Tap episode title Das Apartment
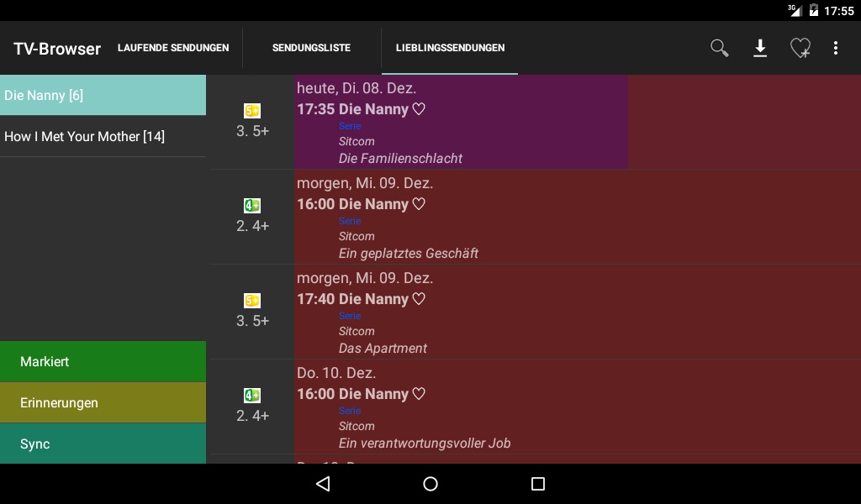861x504 pixels. (383, 349)
